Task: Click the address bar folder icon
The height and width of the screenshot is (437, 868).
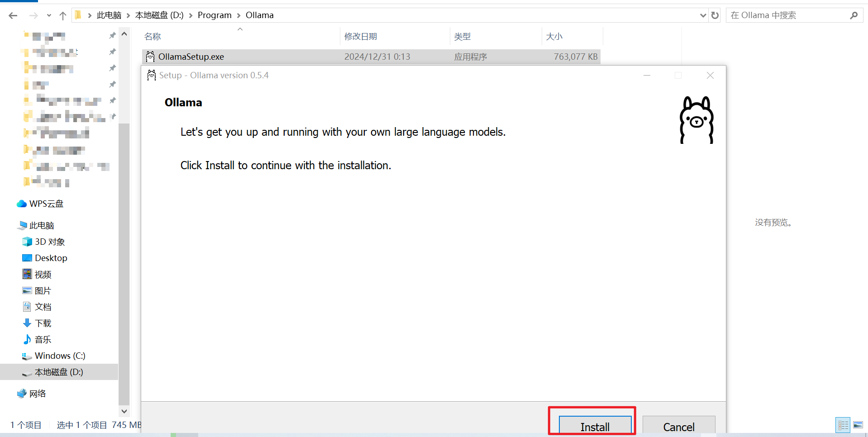Action: tap(78, 15)
